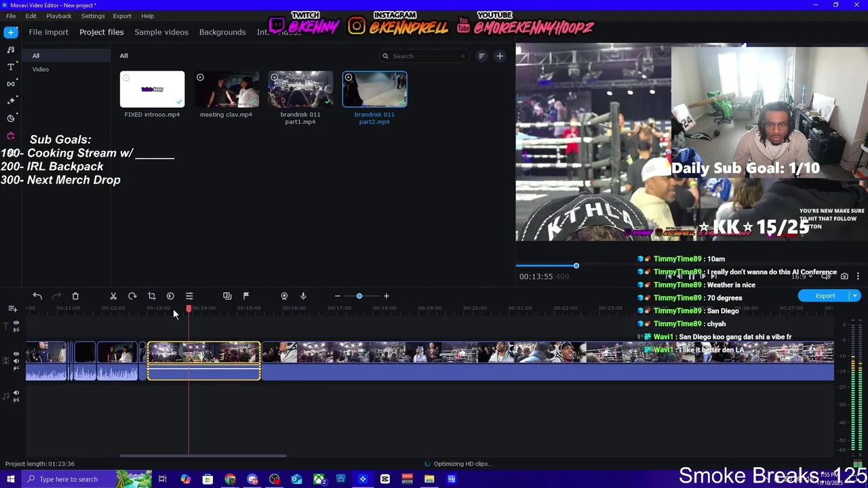Click the media Search field
This screenshot has width=868, height=488.
pos(423,56)
